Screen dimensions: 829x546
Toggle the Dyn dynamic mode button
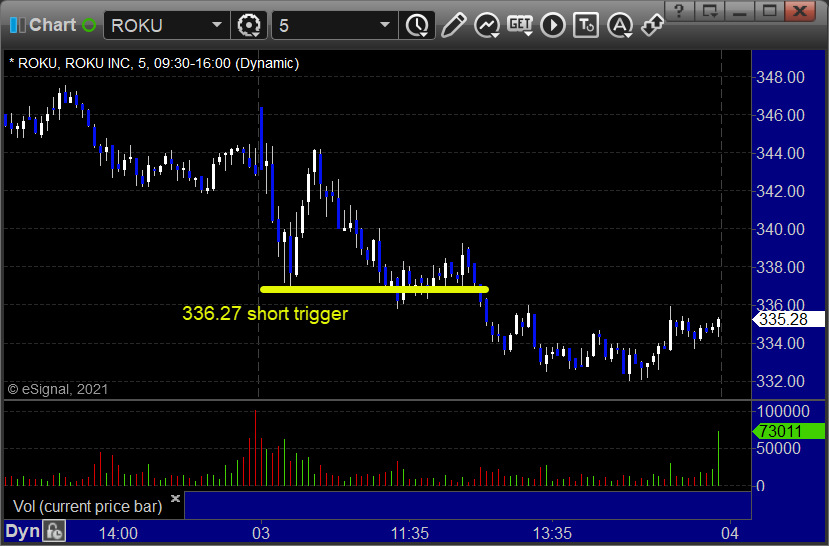click(23, 531)
